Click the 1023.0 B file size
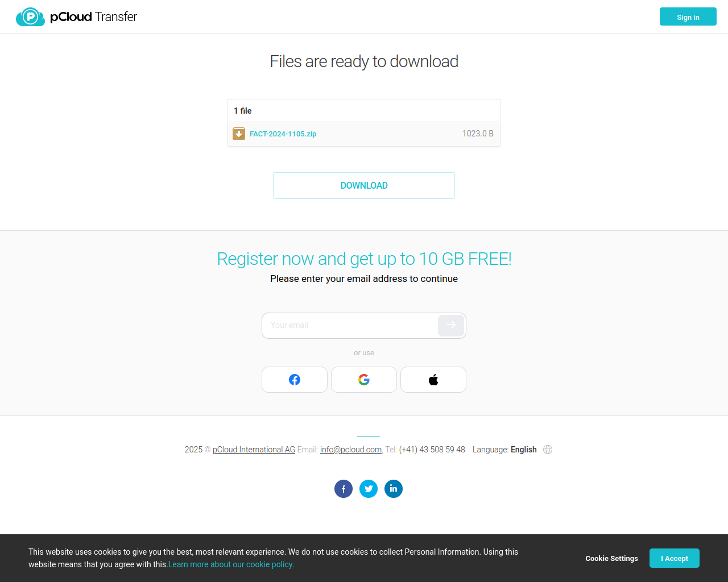This screenshot has width=728, height=582. click(x=478, y=134)
